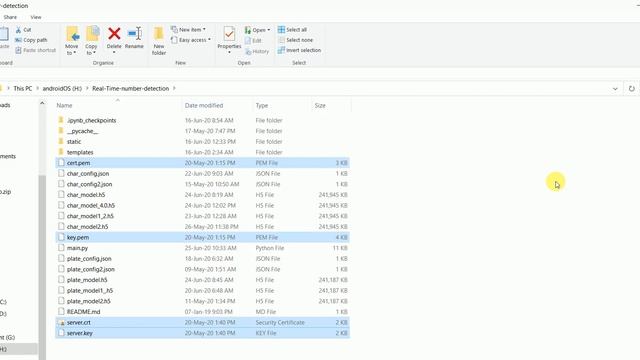Click the templates folder icon
The width and height of the screenshot is (640, 360).
tap(61, 152)
